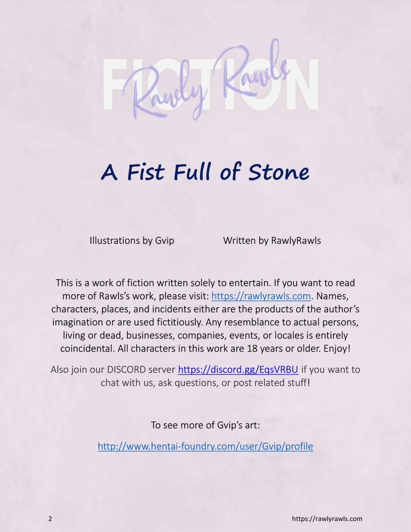Visit Gvip's hentai-foundry profile link
Screen dimensions: 411x532
tap(205, 446)
